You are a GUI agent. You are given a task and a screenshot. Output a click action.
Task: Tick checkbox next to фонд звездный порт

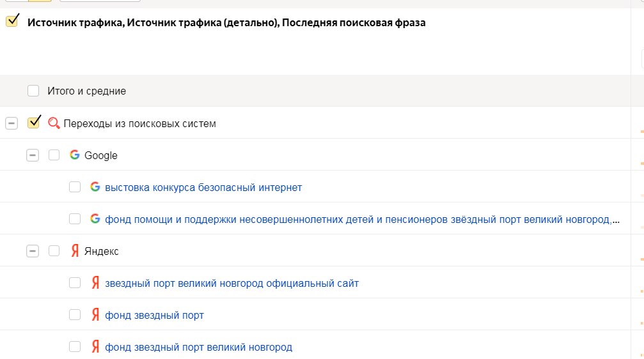[x=75, y=315]
